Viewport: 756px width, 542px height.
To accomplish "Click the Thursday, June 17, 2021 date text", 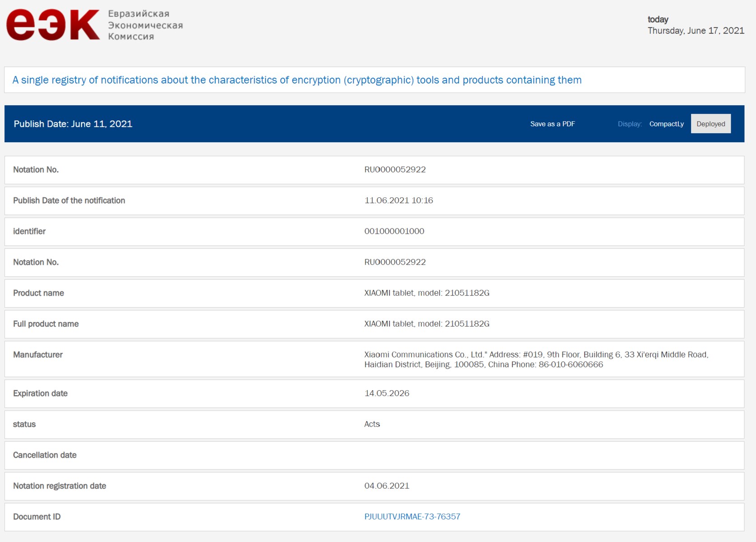I will (x=696, y=31).
